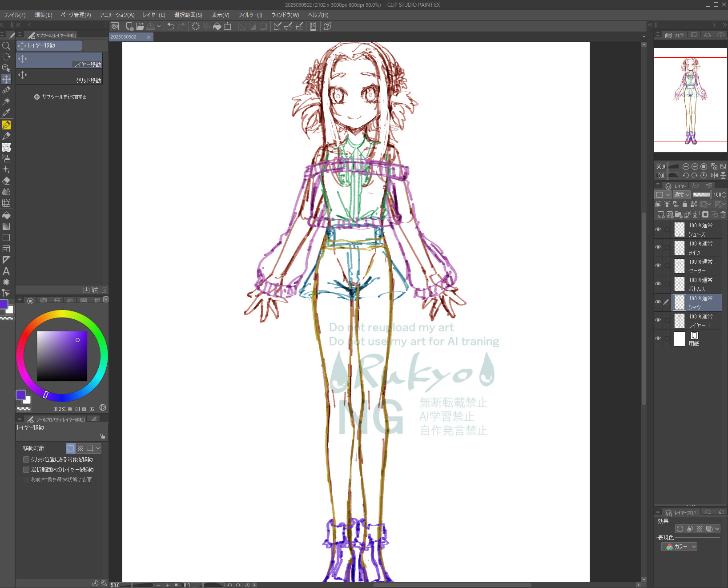Select the Eraser tool
Screen dimensions: 728x588
click(x=6, y=181)
